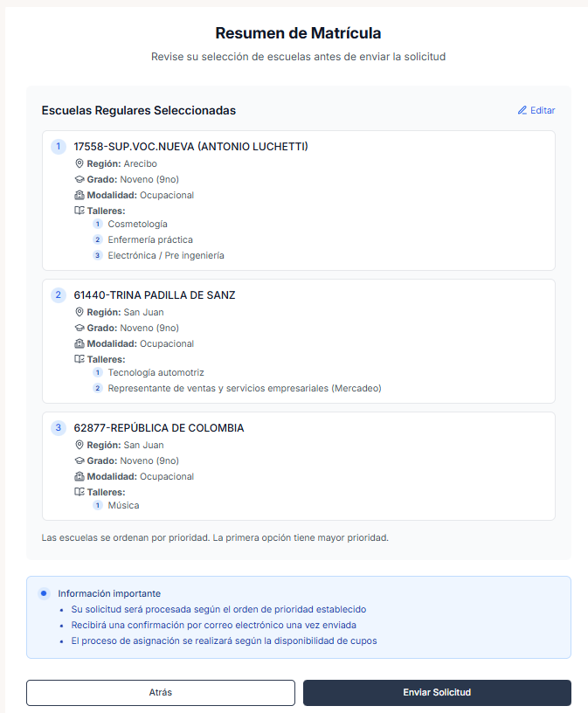This screenshot has width=588, height=713.
Task: Click priority badge 3 for República de Colombia
Action: point(59,427)
